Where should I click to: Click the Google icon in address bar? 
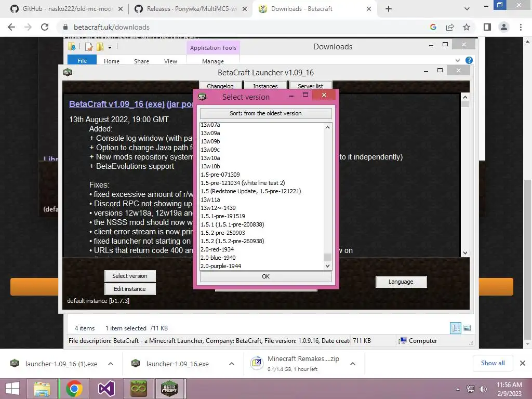coord(433,27)
